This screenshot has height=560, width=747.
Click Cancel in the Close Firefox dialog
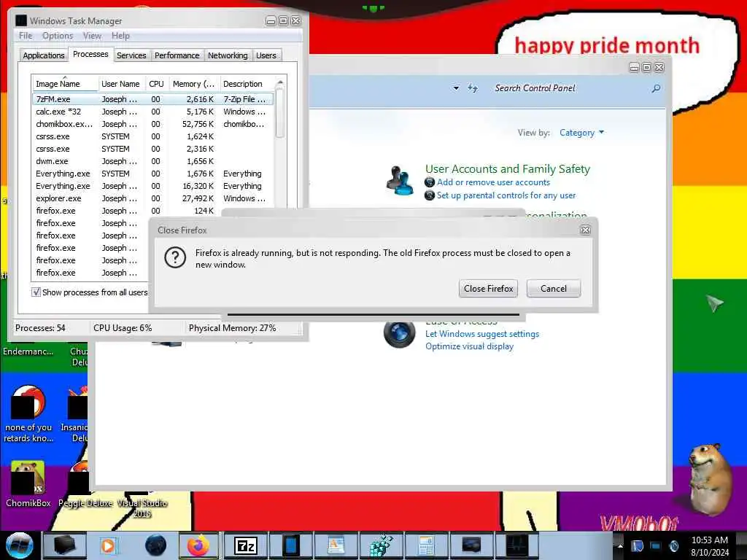coord(554,289)
